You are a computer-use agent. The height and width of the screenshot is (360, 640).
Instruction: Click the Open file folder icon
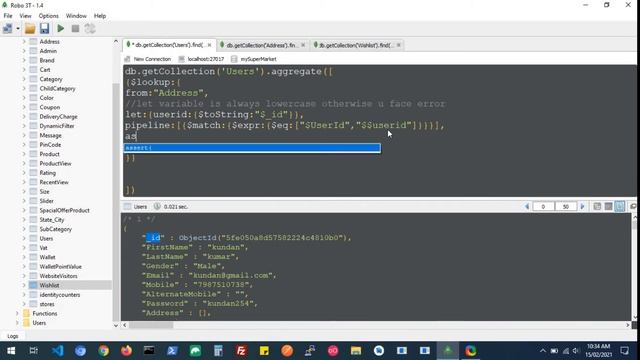30,28
